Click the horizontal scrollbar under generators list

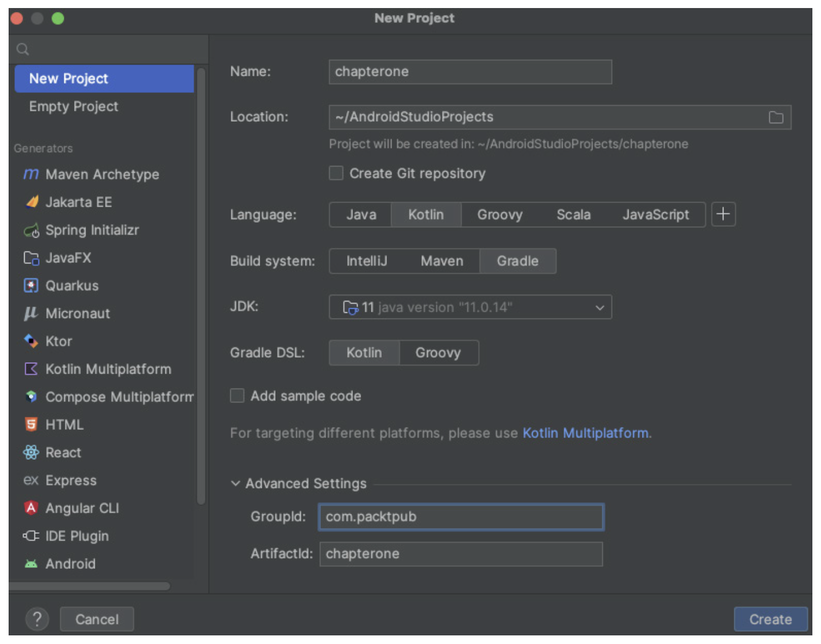coord(90,586)
